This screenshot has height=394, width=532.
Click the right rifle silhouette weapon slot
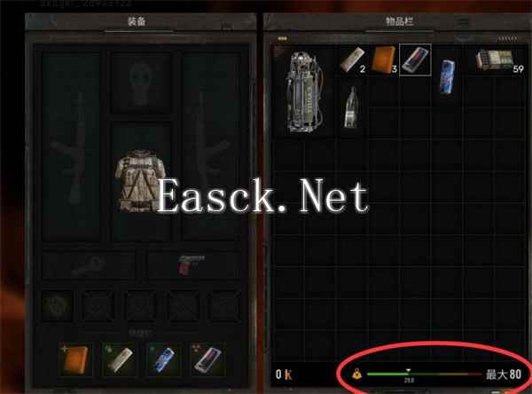(x=212, y=146)
